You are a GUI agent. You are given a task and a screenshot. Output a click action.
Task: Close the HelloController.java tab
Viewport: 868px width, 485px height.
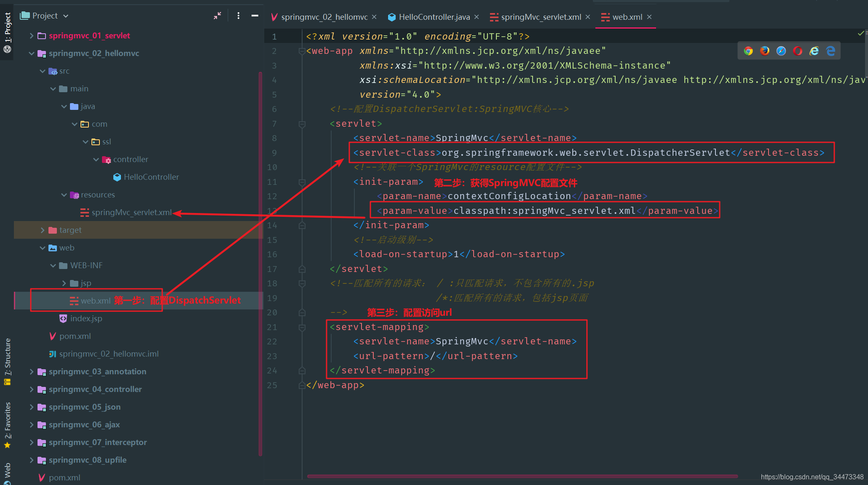(x=477, y=17)
